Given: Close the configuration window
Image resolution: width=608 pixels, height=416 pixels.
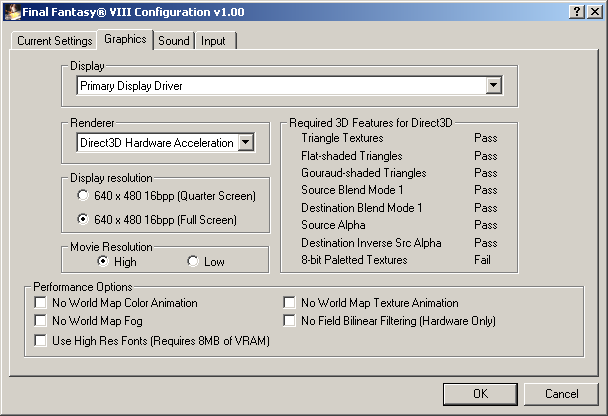Looking at the screenshot, I should coord(595,10).
